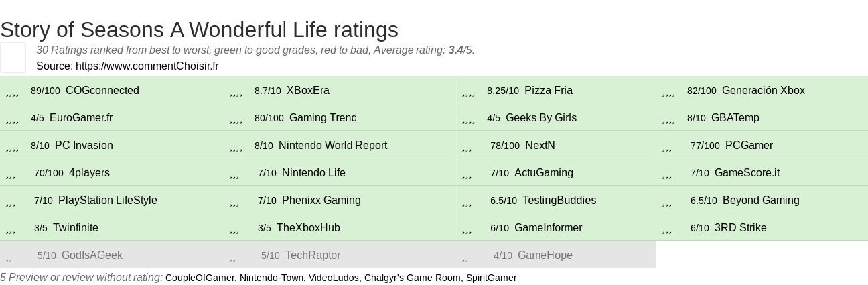The width and height of the screenshot is (868, 285).
Task: Click the Nintendo Life rating
Action: click(313, 173)
